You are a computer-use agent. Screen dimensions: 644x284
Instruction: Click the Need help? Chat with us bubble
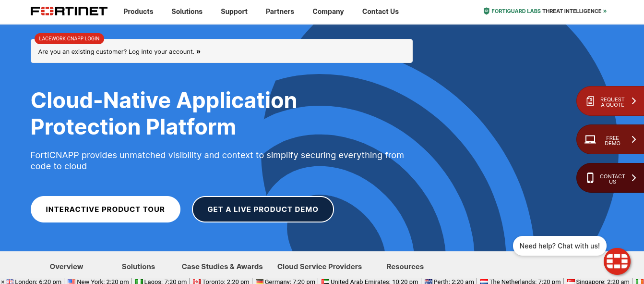tap(560, 246)
